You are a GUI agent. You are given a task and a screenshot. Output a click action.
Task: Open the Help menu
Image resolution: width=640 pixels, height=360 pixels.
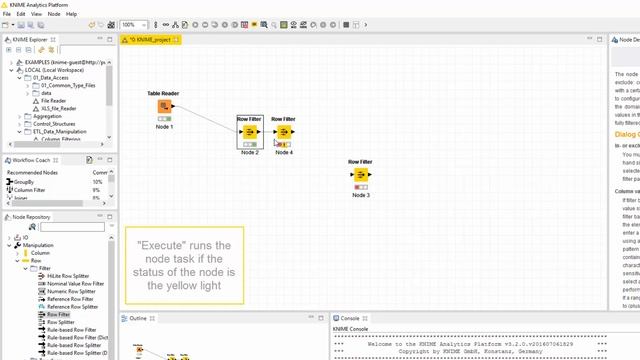tap(71, 14)
